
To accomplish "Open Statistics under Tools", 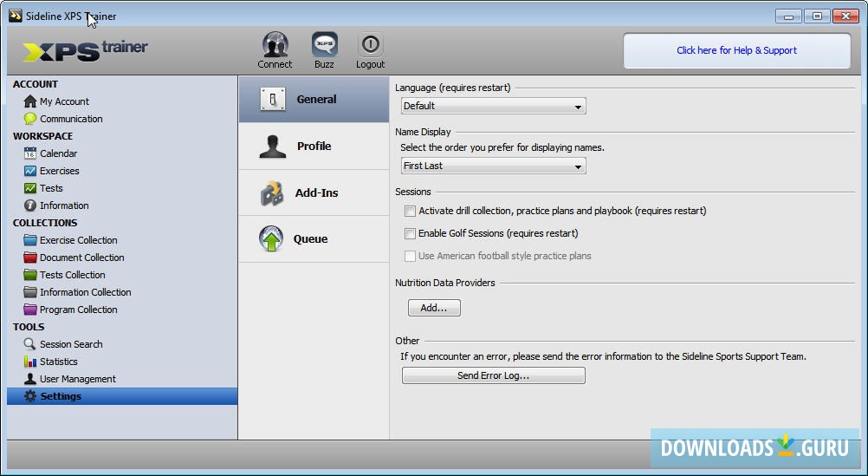I will tap(58, 362).
